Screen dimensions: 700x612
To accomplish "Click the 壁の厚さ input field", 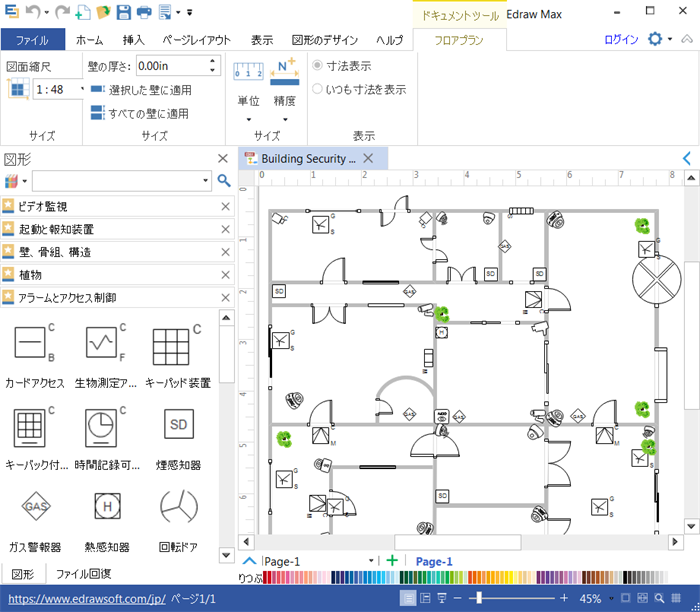I will click(170, 66).
